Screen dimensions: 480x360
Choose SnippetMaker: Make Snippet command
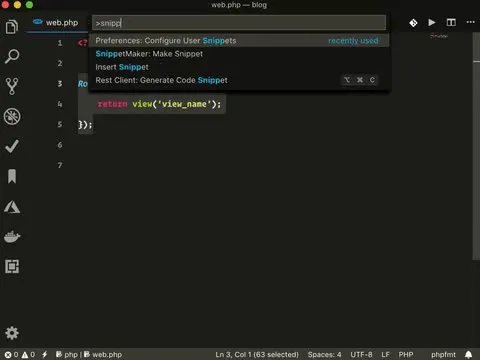tap(239, 54)
